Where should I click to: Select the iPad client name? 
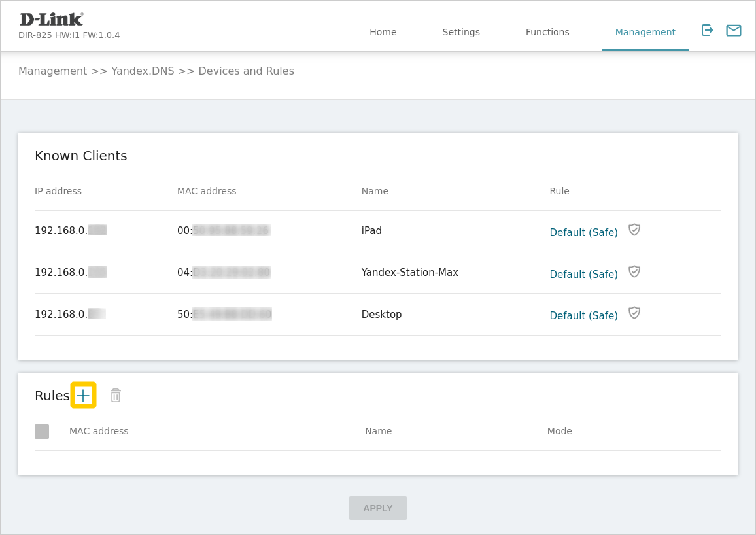(371, 231)
